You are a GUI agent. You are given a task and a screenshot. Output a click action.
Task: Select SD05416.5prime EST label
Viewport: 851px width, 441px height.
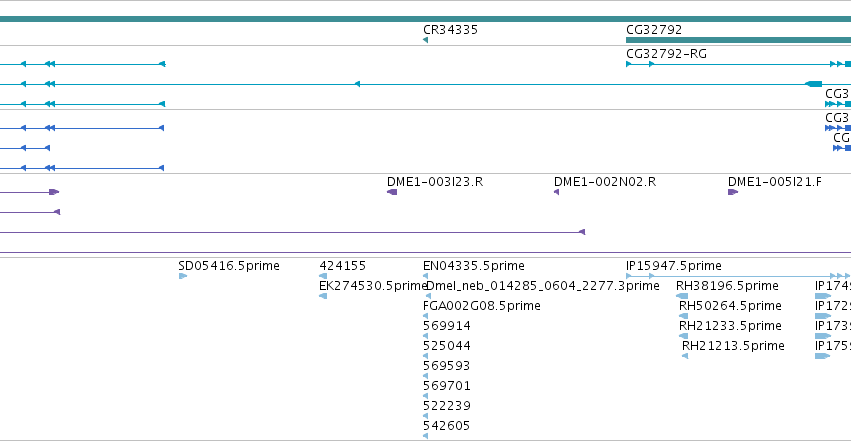point(229,266)
